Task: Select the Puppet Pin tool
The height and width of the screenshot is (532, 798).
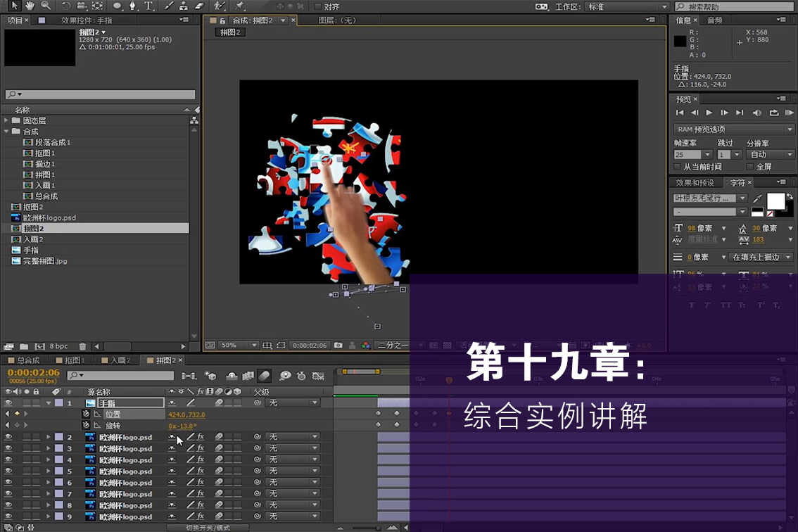Action: pyautogui.click(x=240, y=6)
